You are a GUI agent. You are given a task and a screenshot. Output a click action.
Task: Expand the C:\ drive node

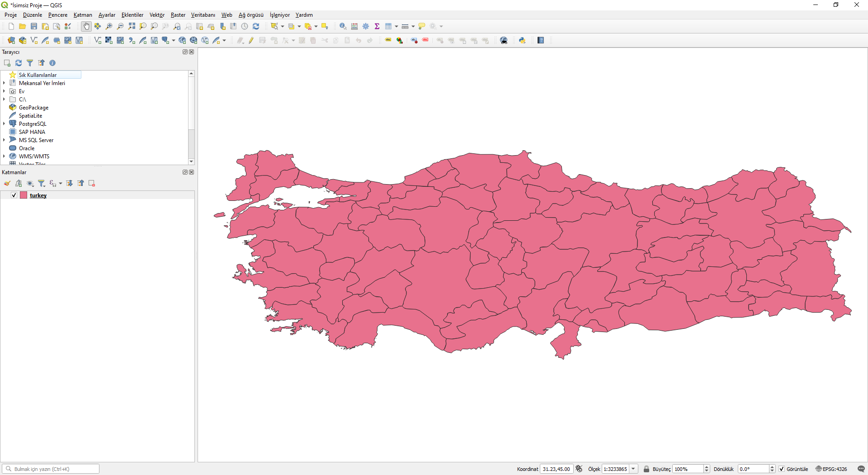[4, 99]
